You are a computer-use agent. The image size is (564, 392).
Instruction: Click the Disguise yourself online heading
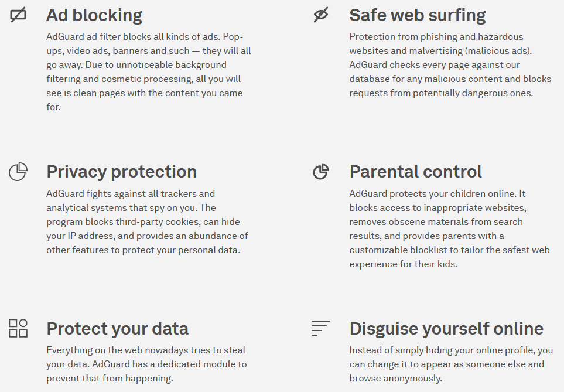pos(446,328)
